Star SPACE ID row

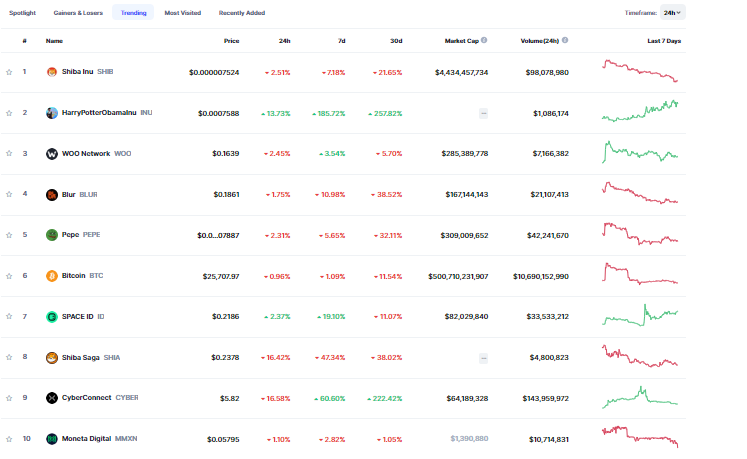pos(9,316)
